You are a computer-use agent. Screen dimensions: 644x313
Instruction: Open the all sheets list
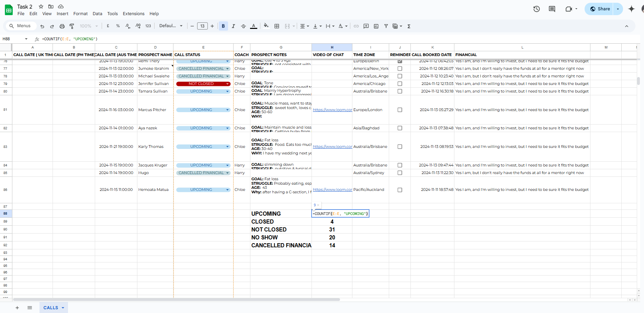[x=30, y=308]
